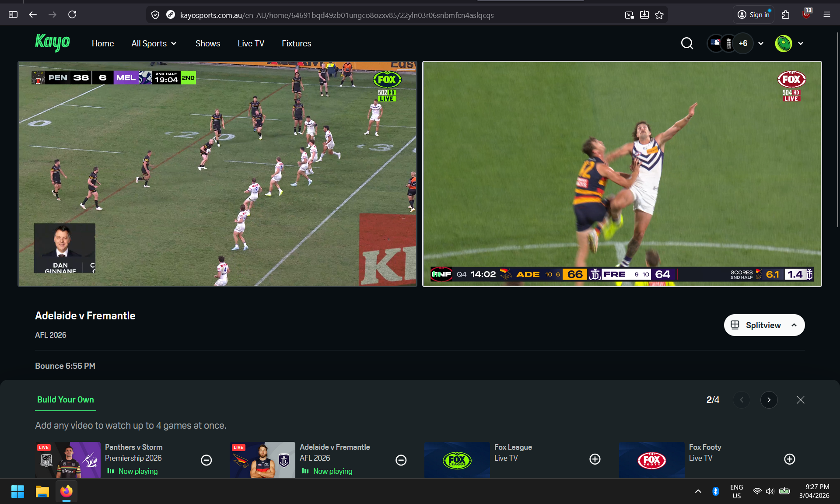Image resolution: width=840 pixels, height=504 pixels.
Task: Open the Live TV menu item
Action: click(251, 43)
